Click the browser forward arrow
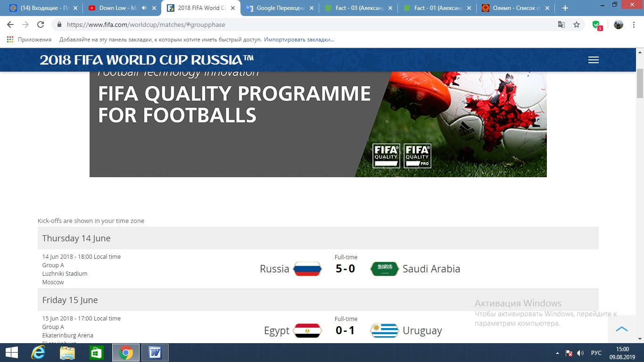644x362 pixels. pos(25,25)
